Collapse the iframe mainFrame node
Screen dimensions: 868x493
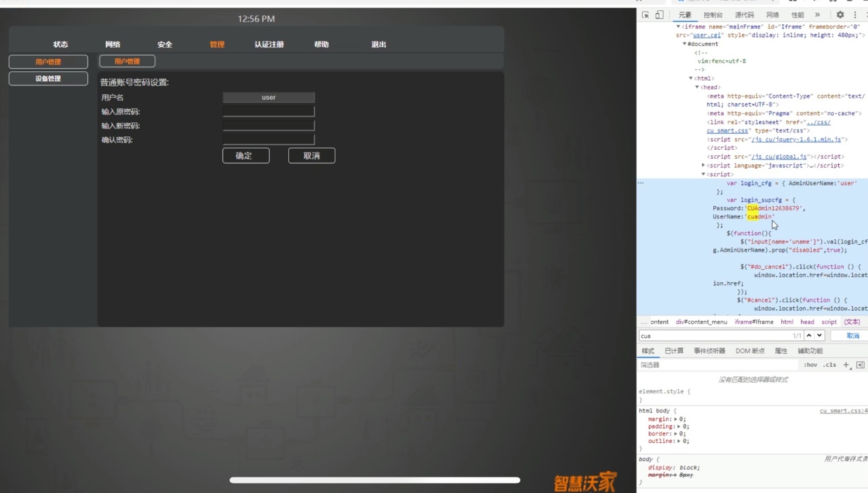click(x=678, y=26)
